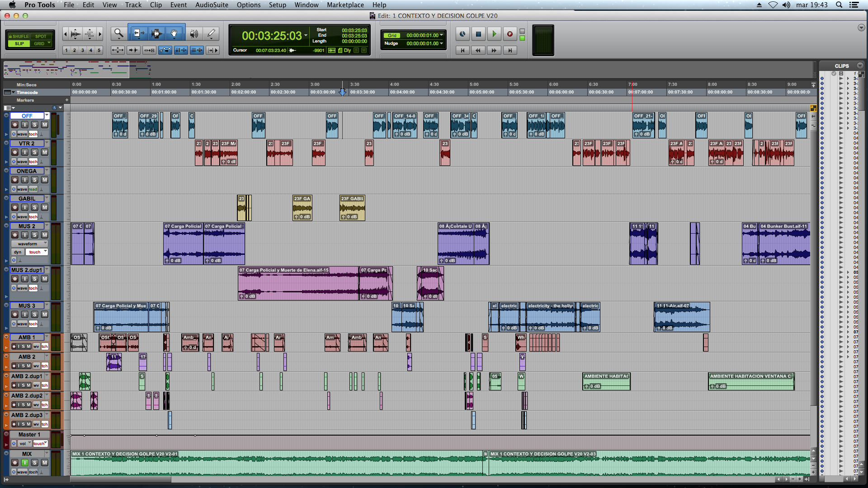
Task: Recall zoom preset 3
Action: pos(83,50)
